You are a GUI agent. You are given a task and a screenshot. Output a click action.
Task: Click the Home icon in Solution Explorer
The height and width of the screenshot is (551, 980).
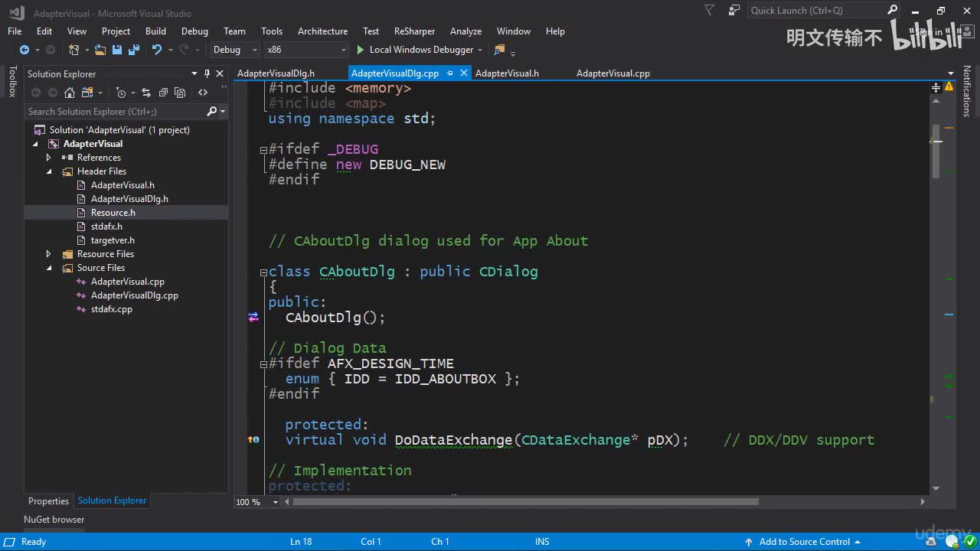point(70,93)
